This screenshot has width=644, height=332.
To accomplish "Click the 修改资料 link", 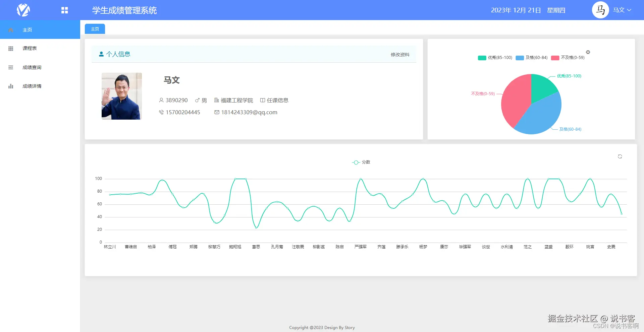I will [400, 55].
